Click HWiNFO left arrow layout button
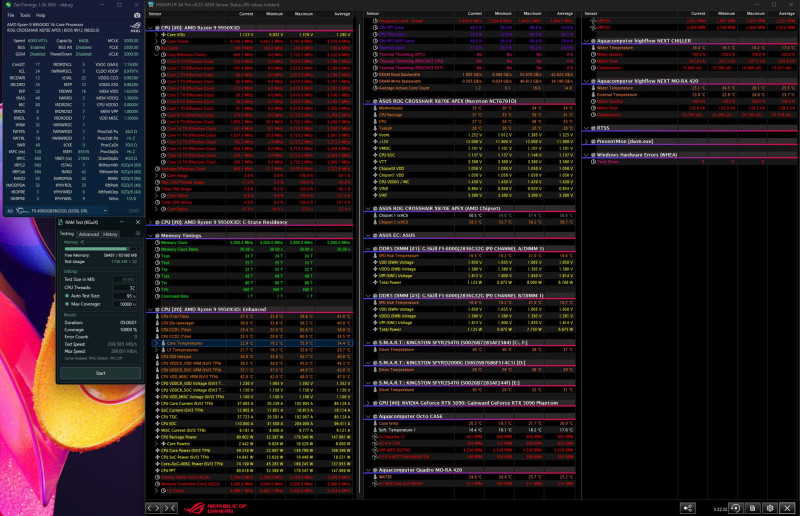The image size is (800, 516). 149,508
